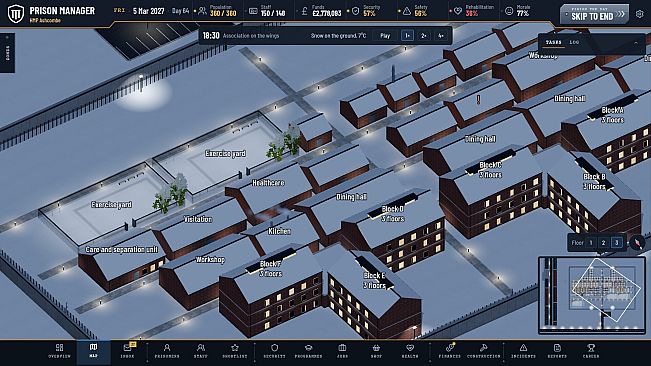Click the minimap thumbnail

(592, 295)
